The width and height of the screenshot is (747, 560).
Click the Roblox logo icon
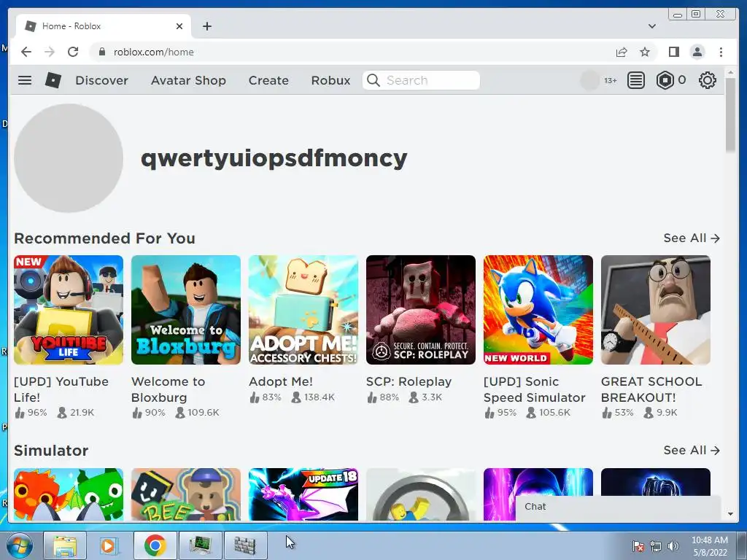tap(53, 80)
